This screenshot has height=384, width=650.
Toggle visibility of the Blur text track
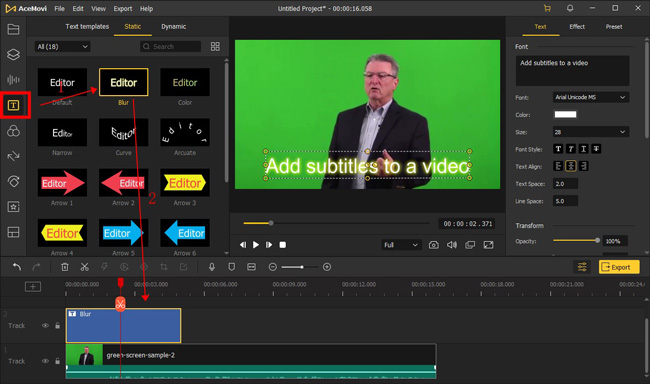pos(45,326)
